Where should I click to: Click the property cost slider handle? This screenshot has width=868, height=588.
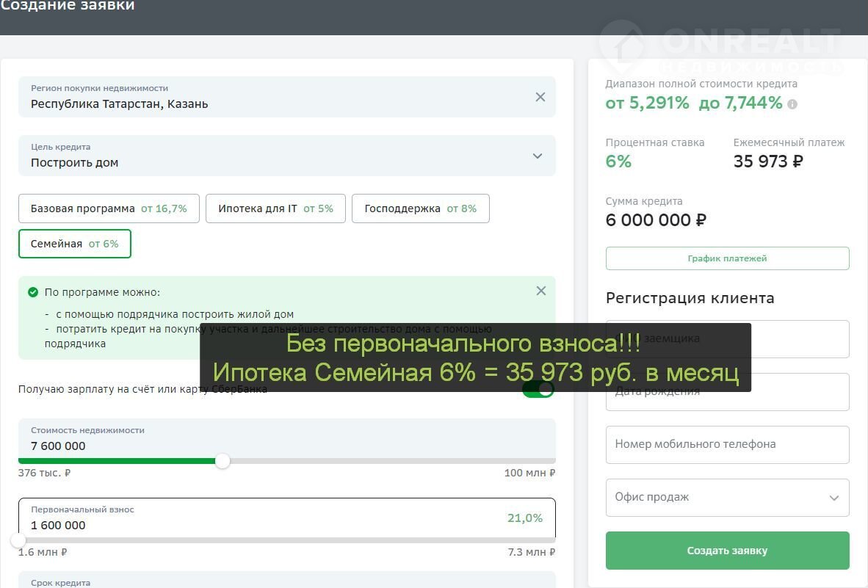pos(223,461)
